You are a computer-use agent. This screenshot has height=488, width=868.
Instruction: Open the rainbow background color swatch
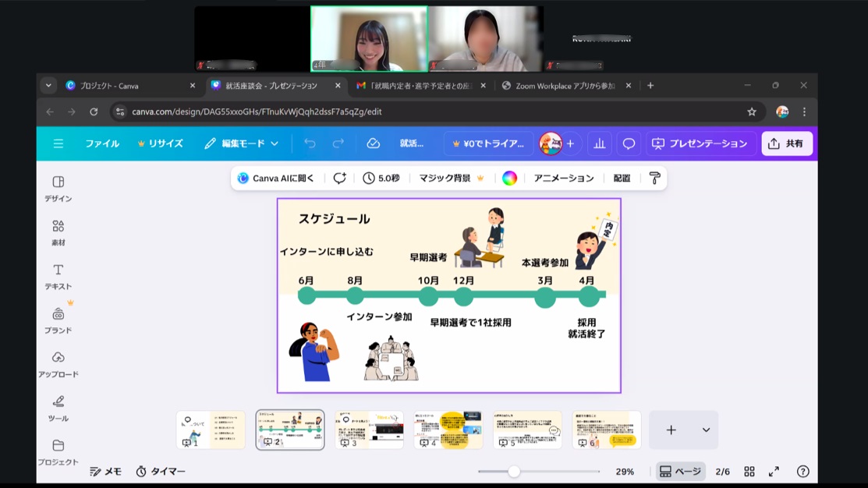click(509, 179)
